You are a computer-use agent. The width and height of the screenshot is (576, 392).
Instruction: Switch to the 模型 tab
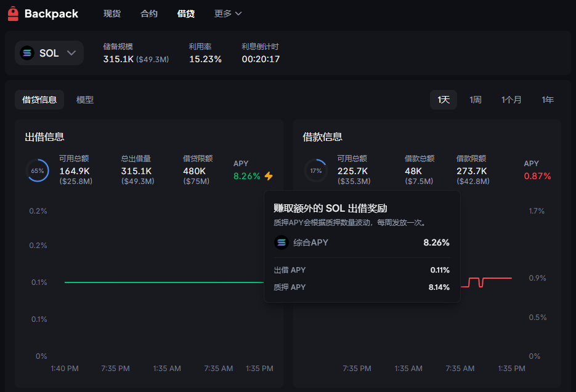point(85,100)
